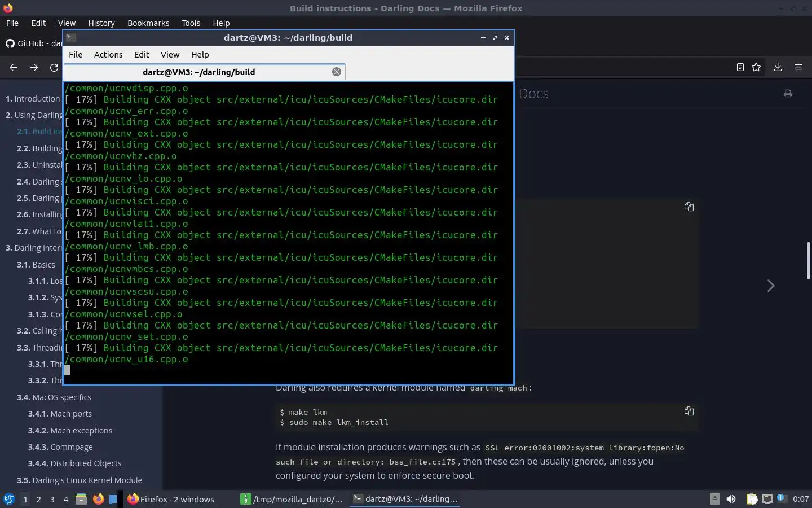This screenshot has height=508, width=812.
Task: Open sidebar section 3.5. Darling's Linux Kernel Module
Action: [80, 480]
